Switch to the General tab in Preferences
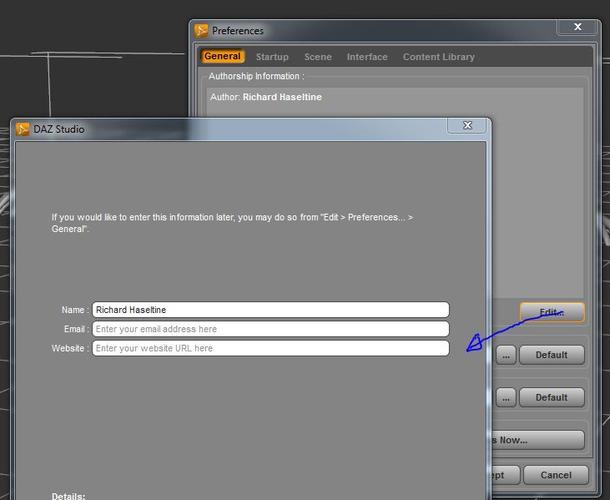Image resolution: width=610 pixels, height=500 pixels. click(x=222, y=56)
